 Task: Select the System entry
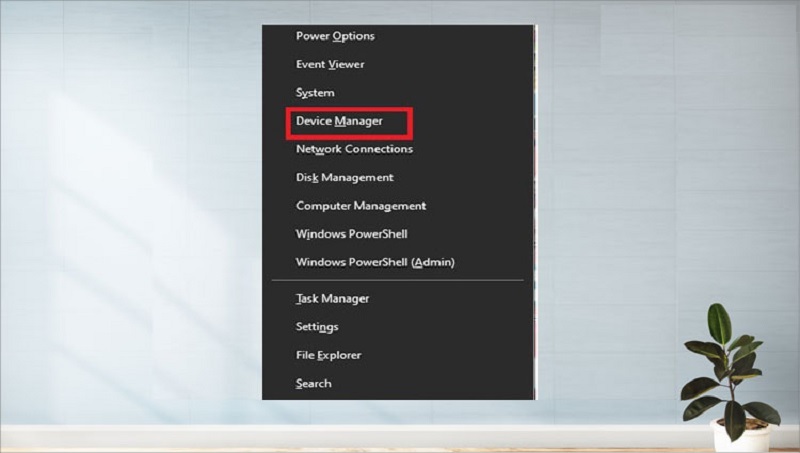pyautogui.click(x=315, y=93)
